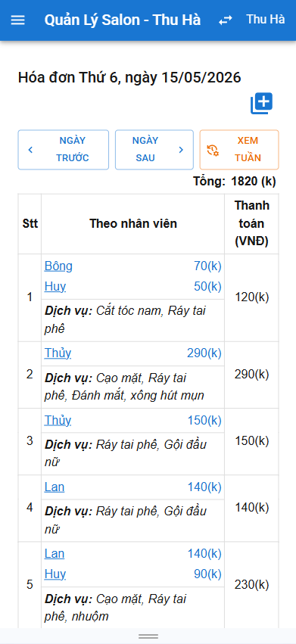Open employee Bông in invoice 1
Viewport: 296px width, 644px height.
click(58, 266)
